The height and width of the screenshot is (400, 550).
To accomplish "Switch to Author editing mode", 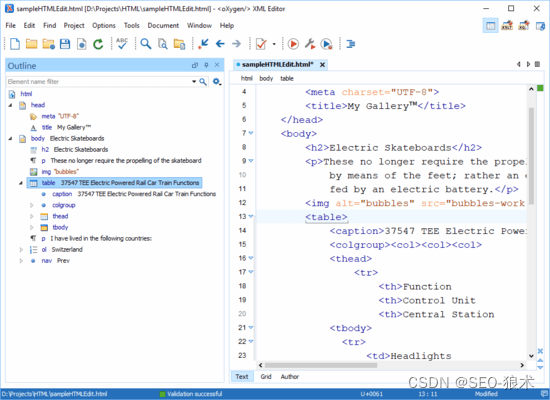I will tap(290, 376).
